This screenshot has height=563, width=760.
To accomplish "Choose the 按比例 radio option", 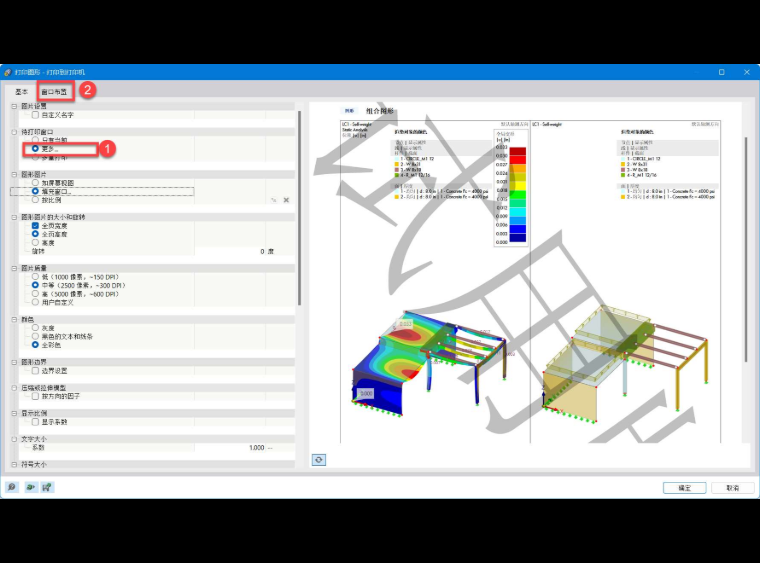I will 35,200.
